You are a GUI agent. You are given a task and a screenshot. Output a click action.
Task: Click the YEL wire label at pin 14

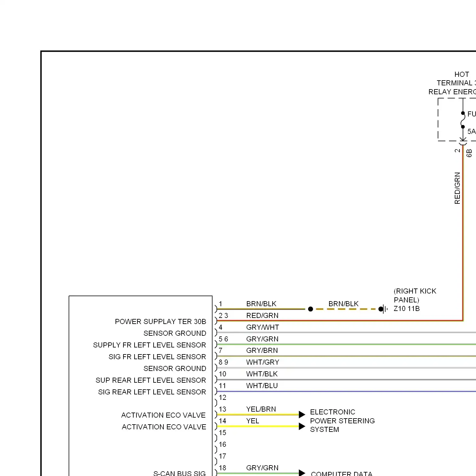[253, 421]
